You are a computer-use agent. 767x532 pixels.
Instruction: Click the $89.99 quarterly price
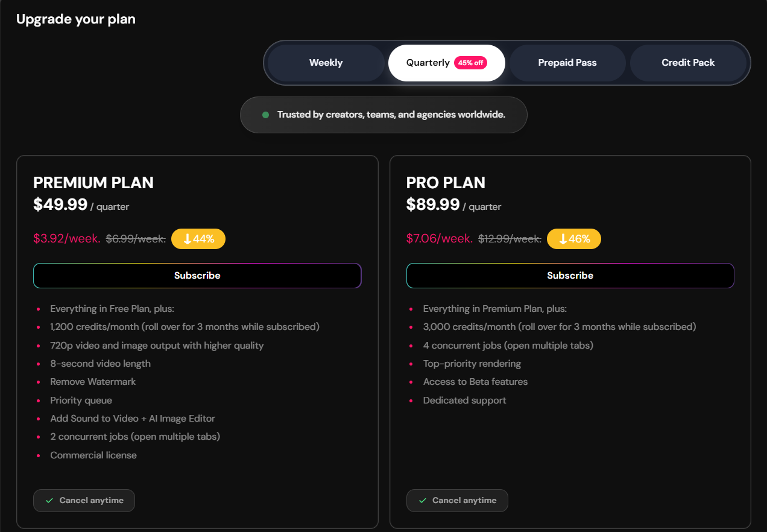coord(433,204)
